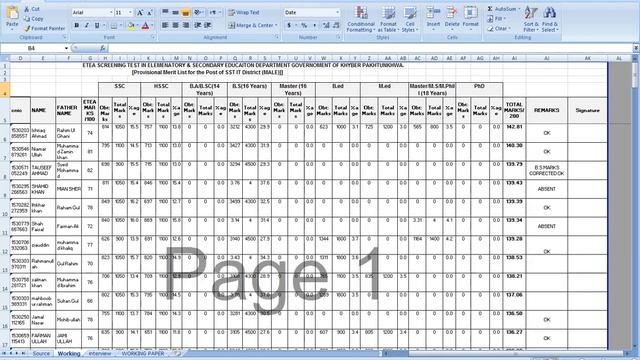Click Increase Decimal button
Viewport: 640px width, 360px height.
326,25
